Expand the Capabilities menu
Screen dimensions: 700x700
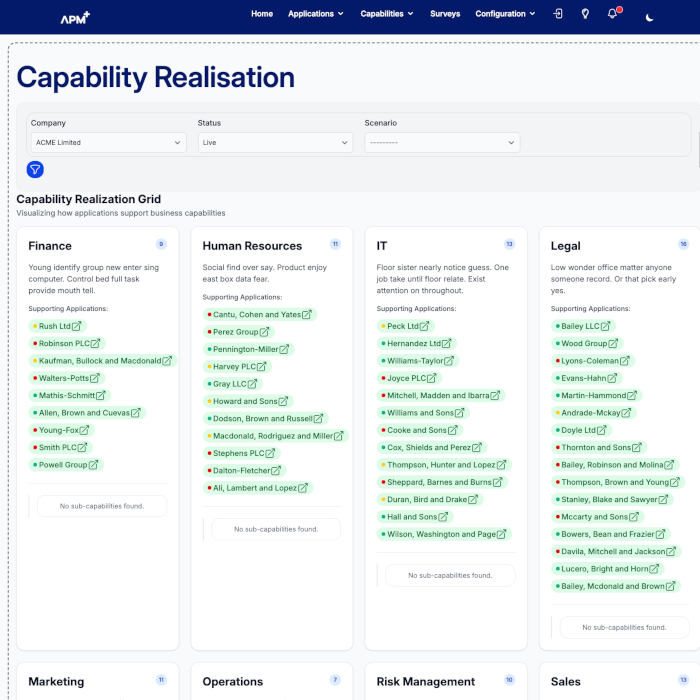[387, 14]
